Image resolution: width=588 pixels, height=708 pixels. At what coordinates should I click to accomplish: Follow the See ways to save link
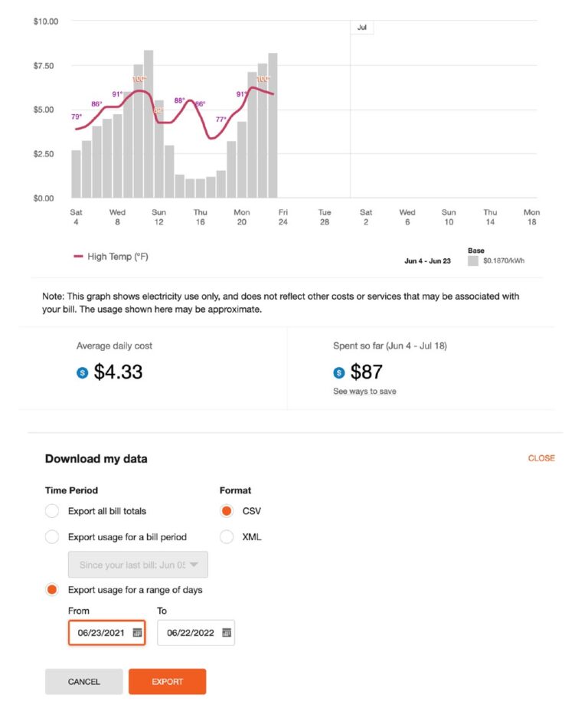pos(364,392)
